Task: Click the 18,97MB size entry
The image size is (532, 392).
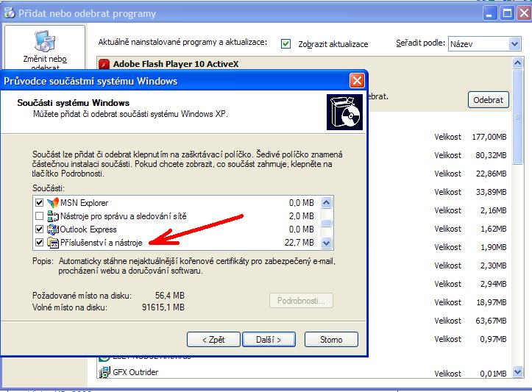Action: pyautogui.click(x=492, y=302)
